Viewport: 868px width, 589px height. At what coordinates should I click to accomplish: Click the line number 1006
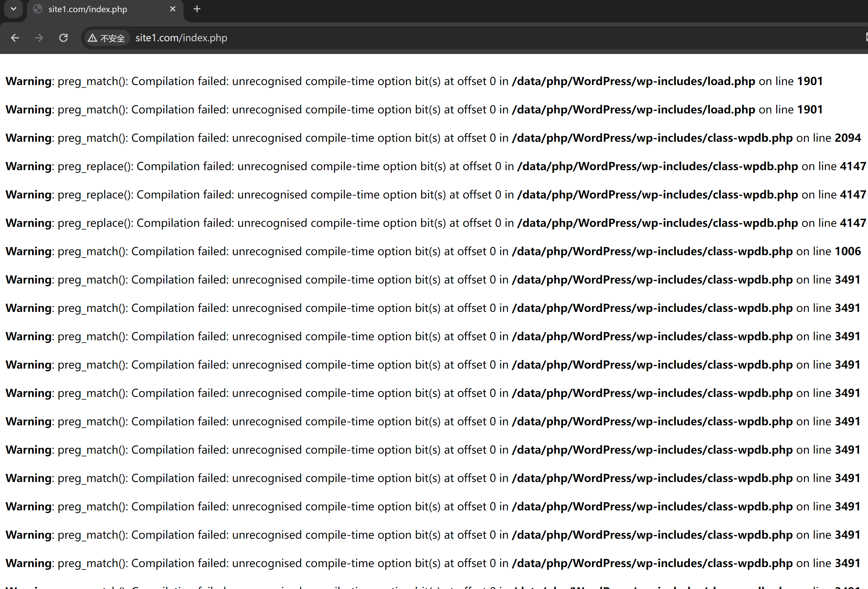[x=847, y=251]
